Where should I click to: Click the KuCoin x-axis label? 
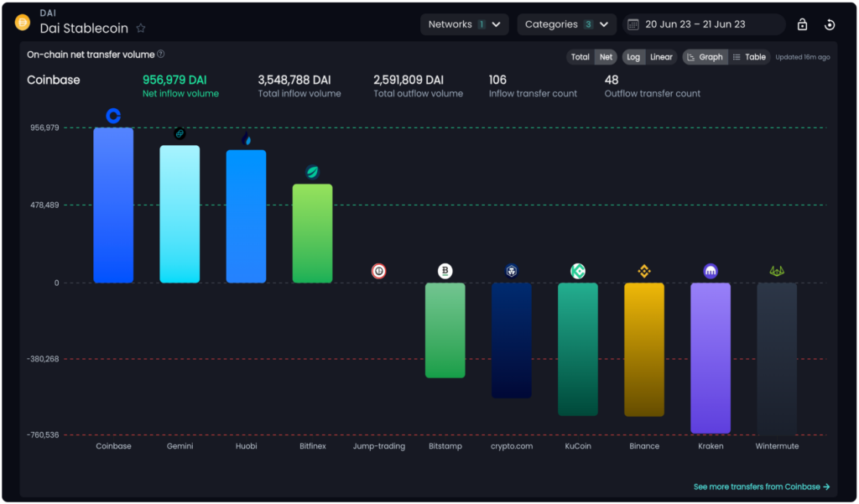coord(578,446)
